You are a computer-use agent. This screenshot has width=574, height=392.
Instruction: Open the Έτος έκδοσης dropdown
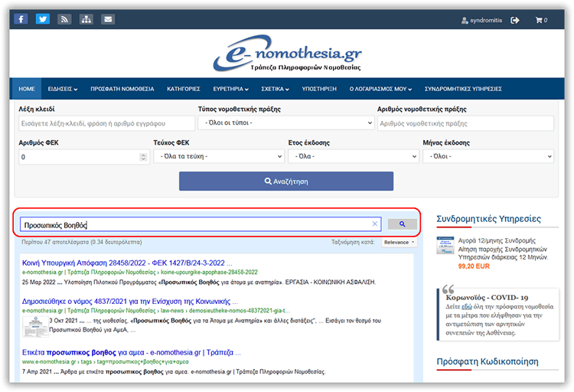coord(353,156)
